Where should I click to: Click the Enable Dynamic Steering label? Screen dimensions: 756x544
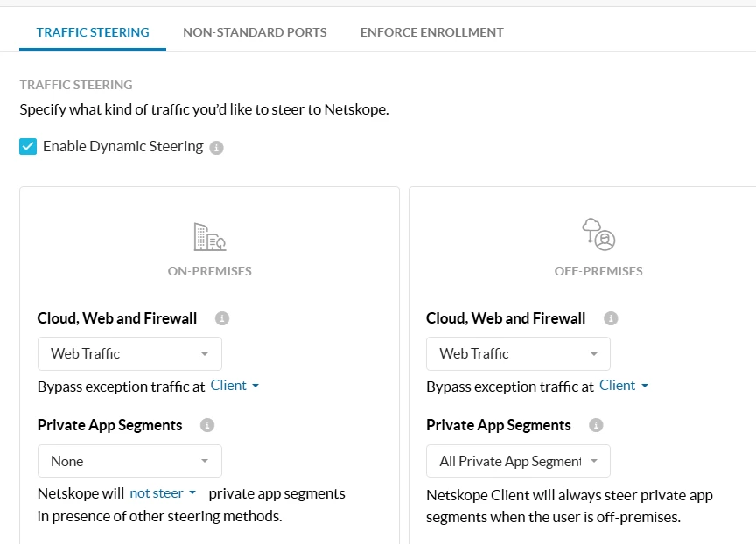click(x=123, y=146)
